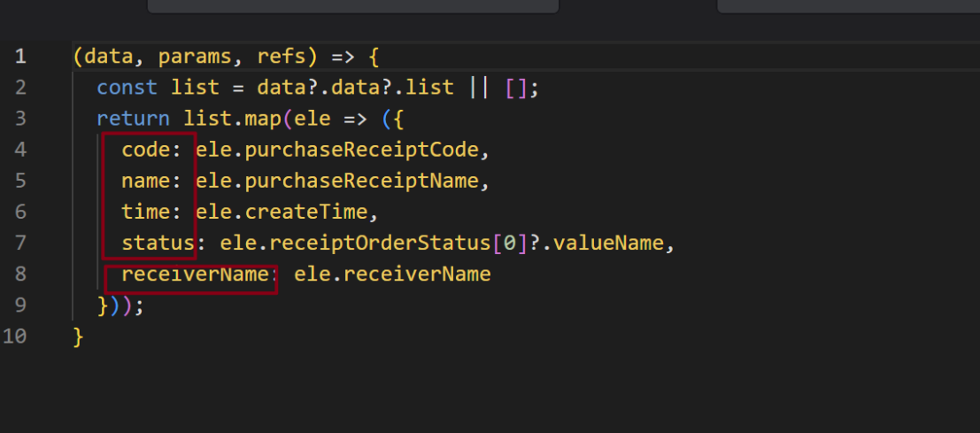980x433 pixels.
Task: Place cursor on the 'const' keyword
Action: [127, 88]
